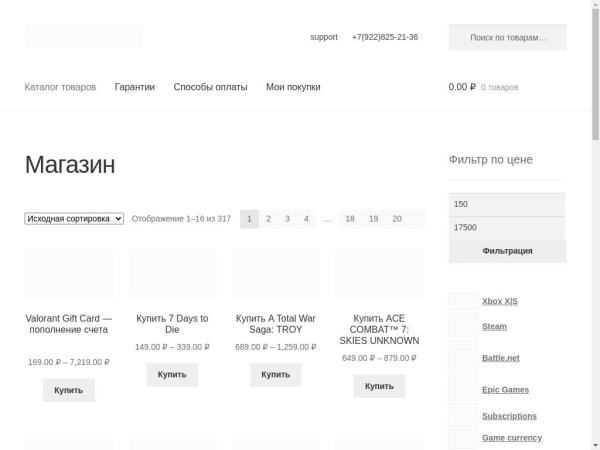
Task: Open Купить ACE COMBAT 7: SKIES UNKNOWN title
Action: pos(380,329)
